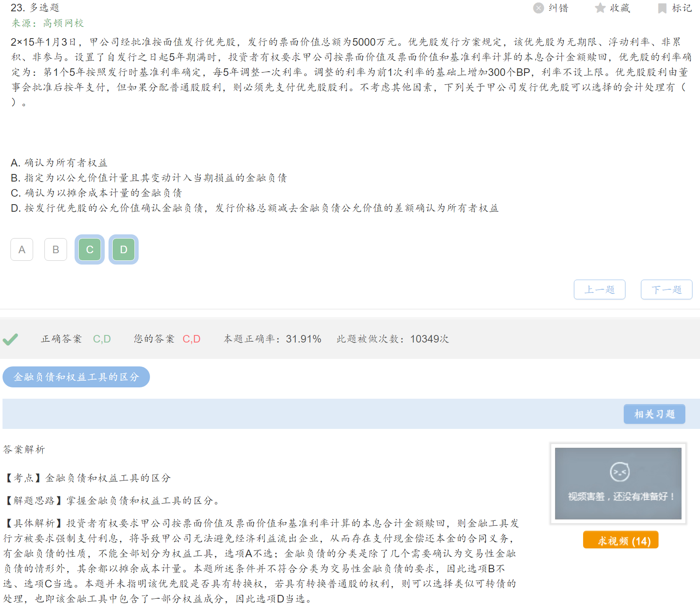Click the 纠错 error-report circle icon
This screenshot has width=700, height=610.
click(538, 8)
